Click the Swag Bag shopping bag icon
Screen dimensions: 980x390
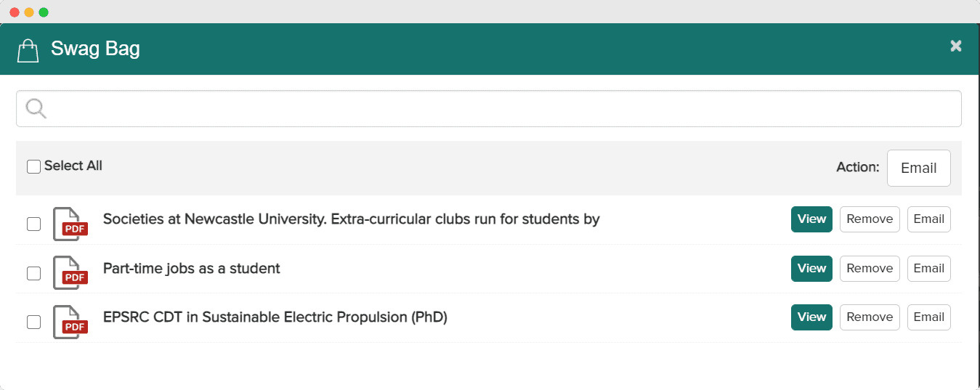pos(28,50)
